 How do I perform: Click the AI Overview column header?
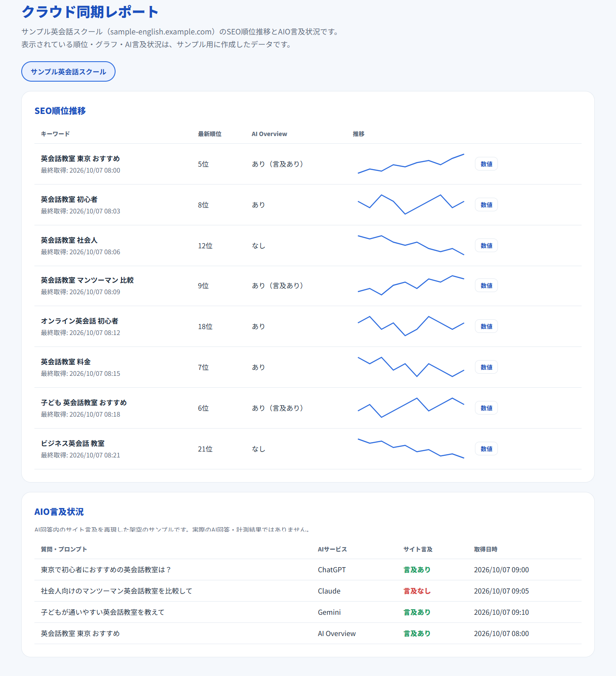point(269,134)
